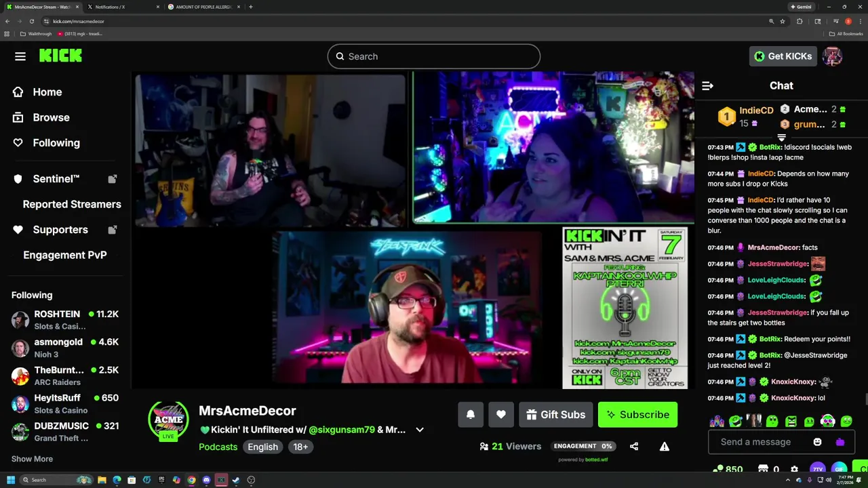868x488 pixels.
Task: Open the emoji picker smiley icon
Action: (x=817, y=442)
